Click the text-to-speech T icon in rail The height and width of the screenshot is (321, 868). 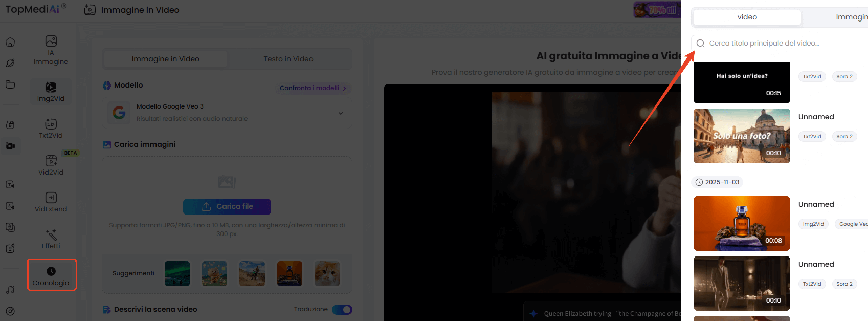[10, 185]
